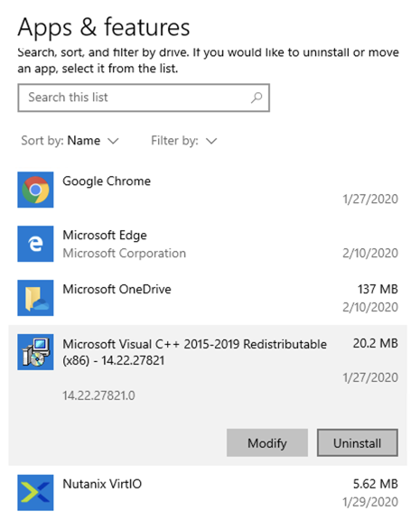Click the Visual C++ Redistributable installer icon
This screenshot has height=529, width=420.
(35, 352)
